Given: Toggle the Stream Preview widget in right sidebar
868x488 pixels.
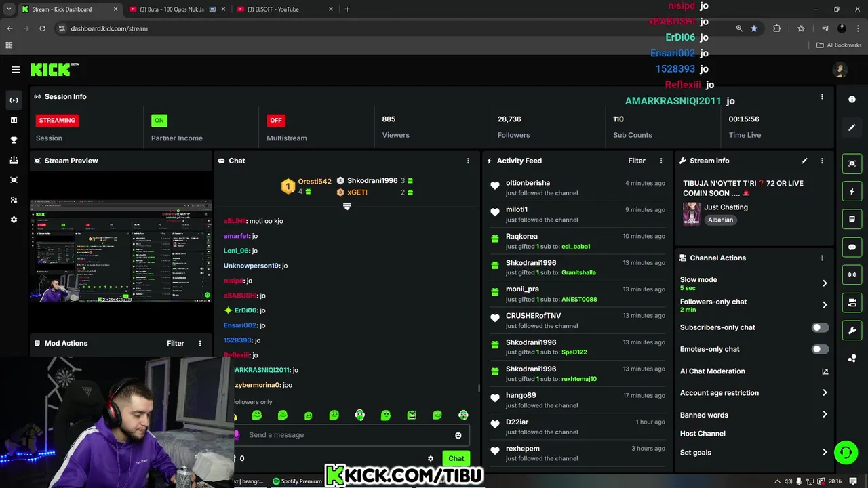Looking at the screenshot, I should [852, 163].
